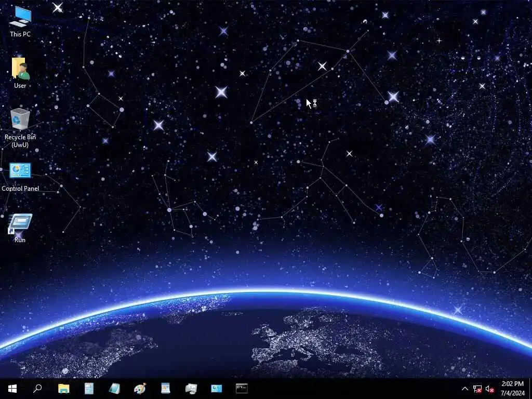Select the Control Panel desktop shortcut

coord(20,177)
